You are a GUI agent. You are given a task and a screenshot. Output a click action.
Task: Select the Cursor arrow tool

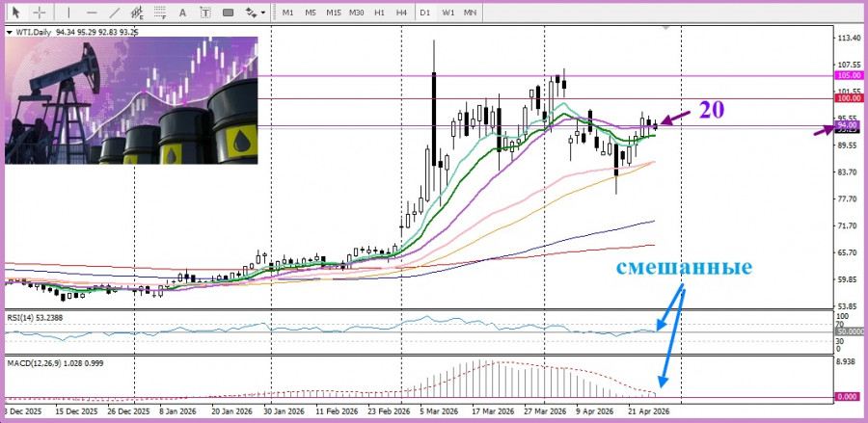tap(16, 13)
